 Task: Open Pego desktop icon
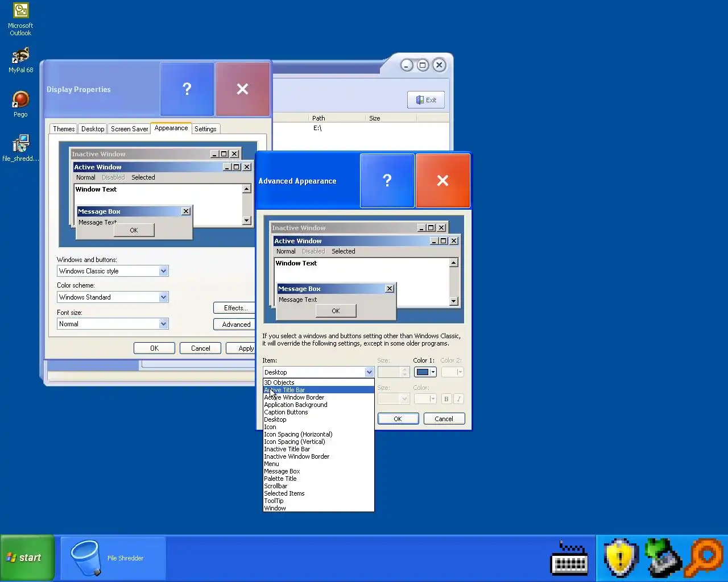pos(20,104)
